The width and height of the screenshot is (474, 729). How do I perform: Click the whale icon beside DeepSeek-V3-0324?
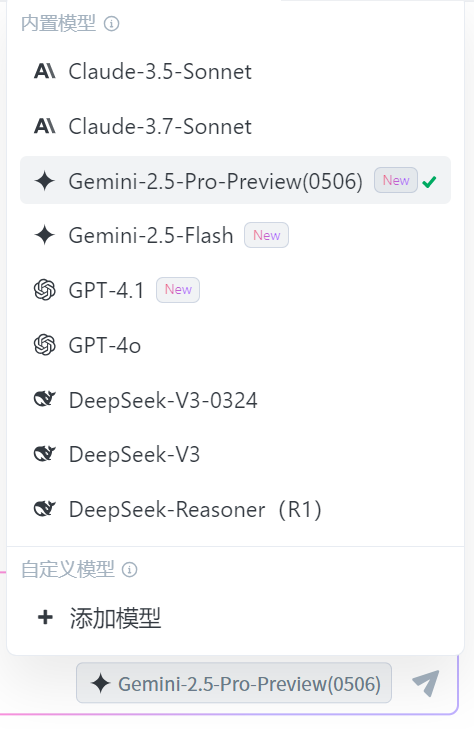tap(45, 400)
